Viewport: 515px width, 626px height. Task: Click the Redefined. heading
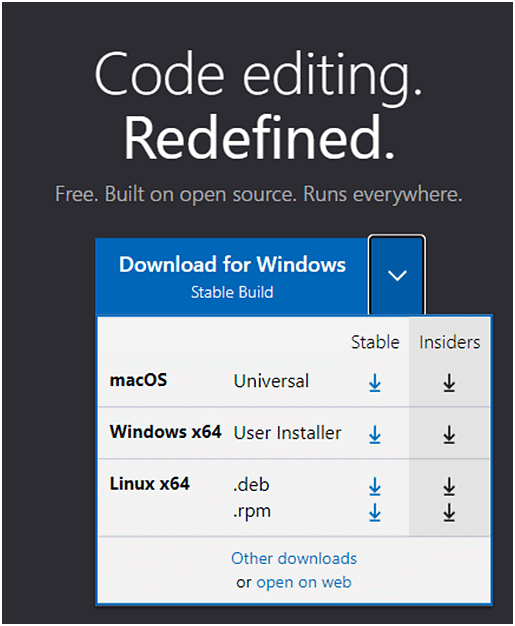259,138
